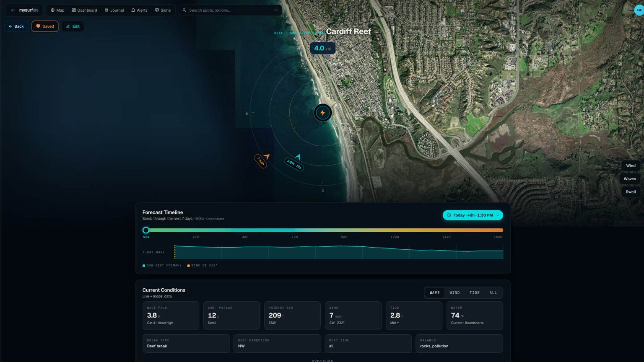644x362 pixels.
Task: Click the Wave Face 3.8 ft card
Action: 171,315
